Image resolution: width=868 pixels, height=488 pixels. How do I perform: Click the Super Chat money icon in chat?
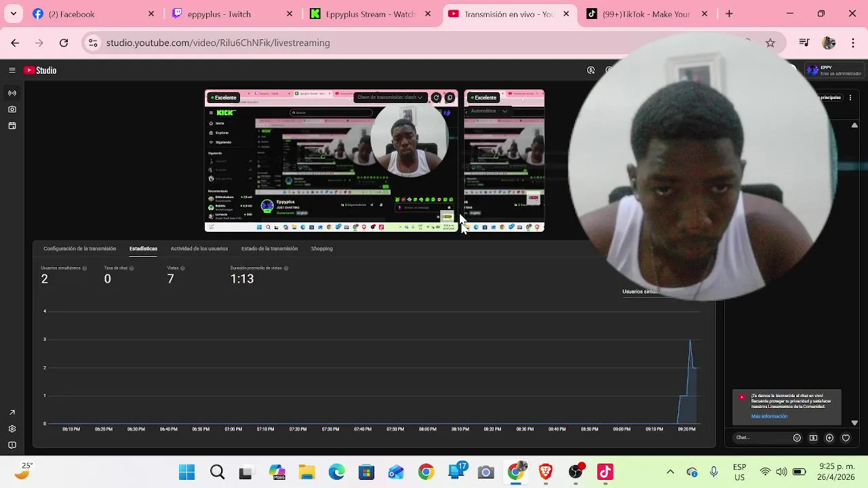point(813,438)
